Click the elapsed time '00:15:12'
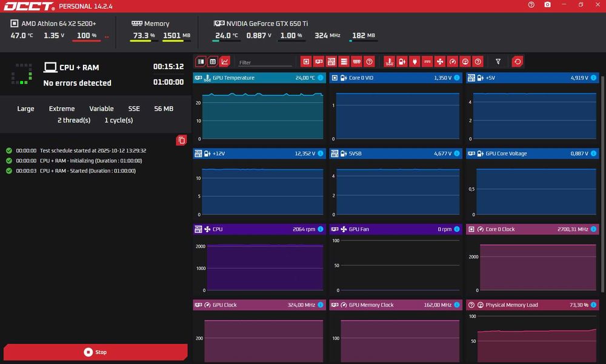This screenshot has width=606, height=364. point(168,67)
